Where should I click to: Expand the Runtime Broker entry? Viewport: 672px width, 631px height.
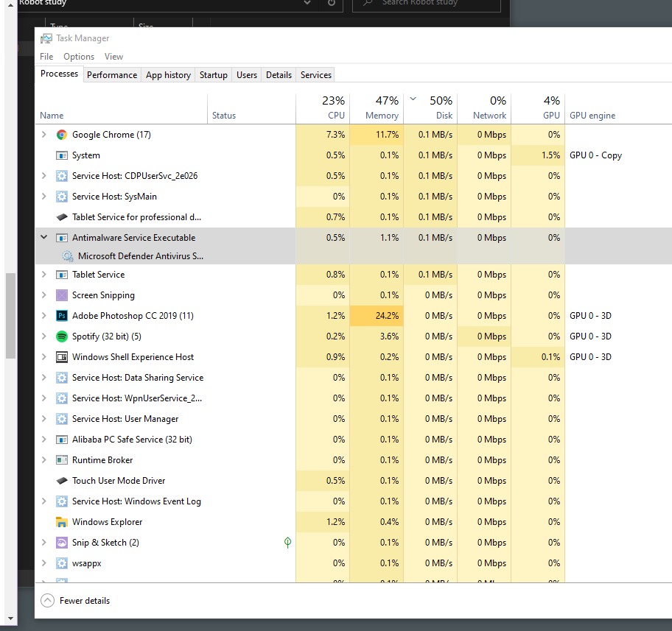[x=43, y=460]
